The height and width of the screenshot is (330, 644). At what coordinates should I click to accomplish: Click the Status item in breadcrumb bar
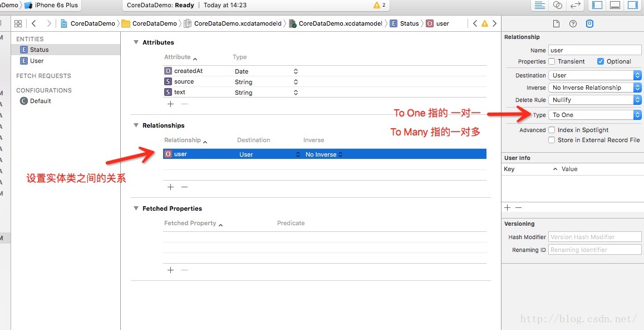pos(409,23)
